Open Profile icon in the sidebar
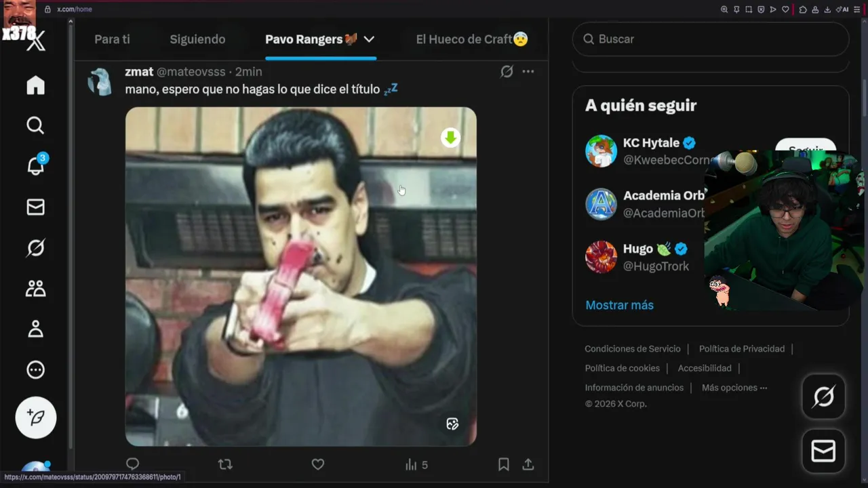This screenshot has width=868, height=488. [35, 329]
